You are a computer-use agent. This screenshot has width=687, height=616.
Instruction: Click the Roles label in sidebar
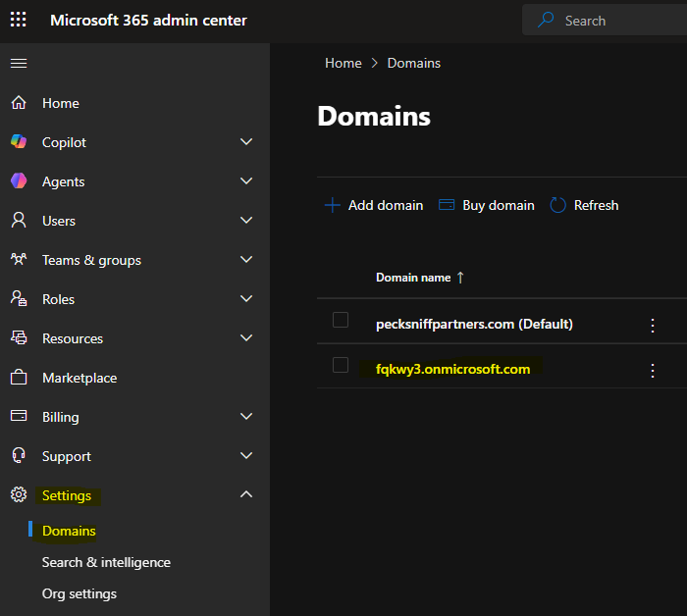[58, 299]
